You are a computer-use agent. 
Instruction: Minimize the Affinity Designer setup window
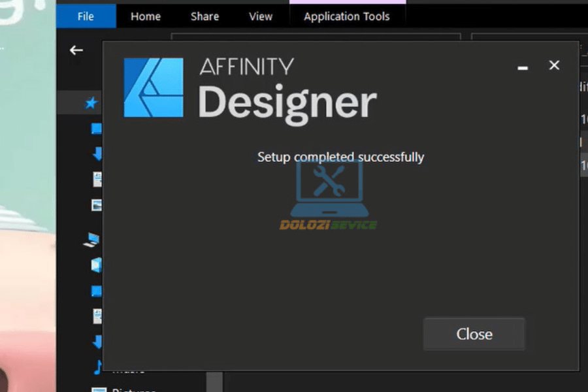pos(523,67)
